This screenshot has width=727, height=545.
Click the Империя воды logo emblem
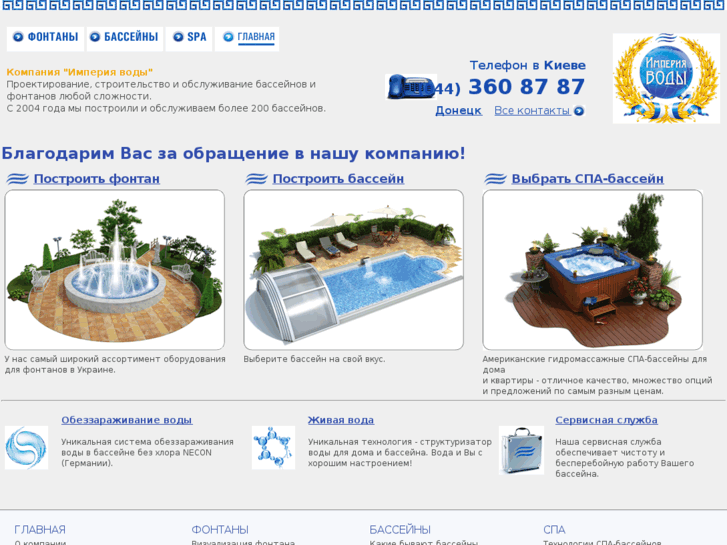coord(666,78)
